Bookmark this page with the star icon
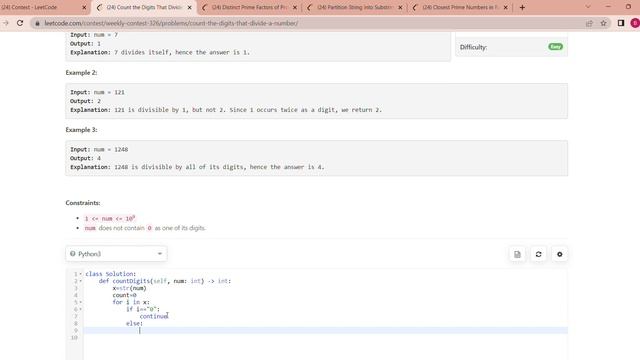Image resolution: width=640 pixels, height=360 pixels. click(603, 23)
